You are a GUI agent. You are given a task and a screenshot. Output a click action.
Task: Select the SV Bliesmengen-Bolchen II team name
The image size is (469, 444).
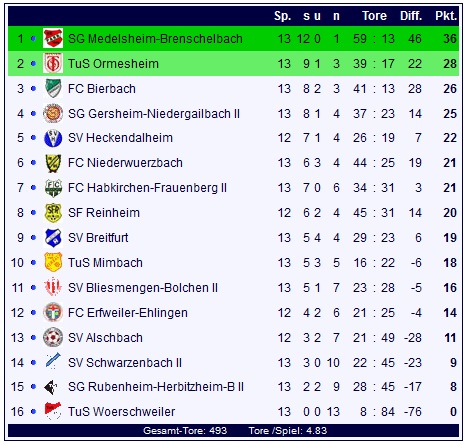(x=143, y=288)
